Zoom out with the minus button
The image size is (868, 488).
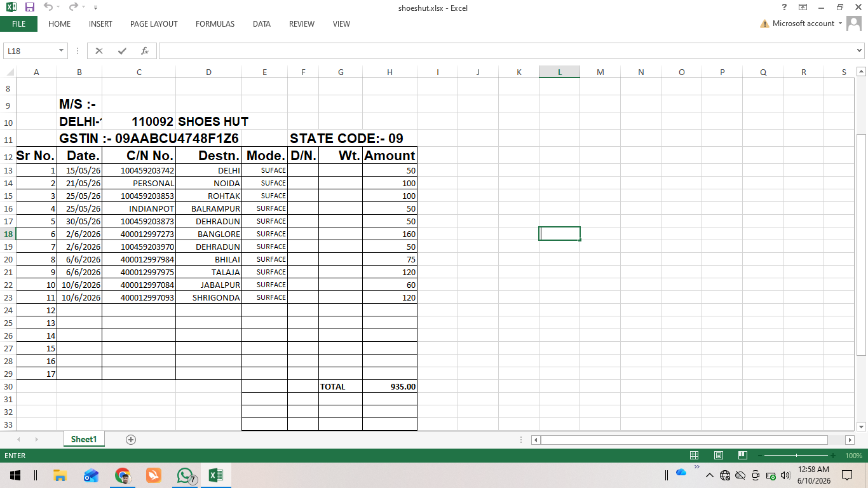[x=759, y=456]
